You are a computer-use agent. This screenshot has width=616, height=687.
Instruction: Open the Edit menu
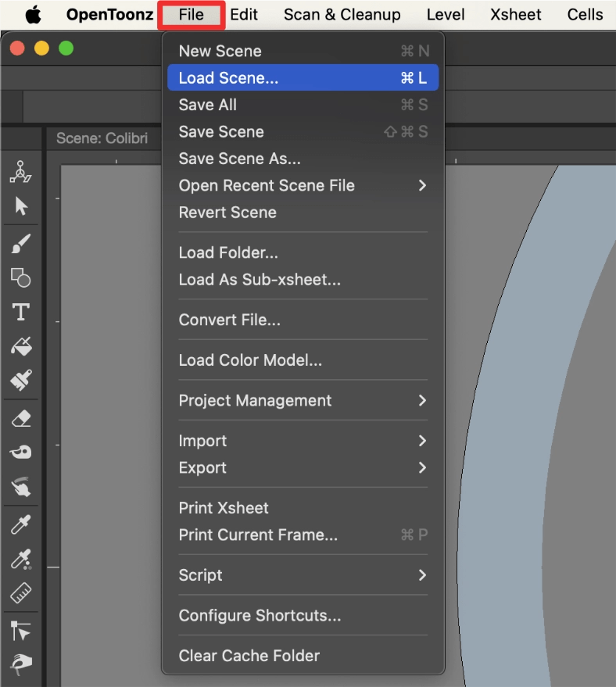click(244, 14)
